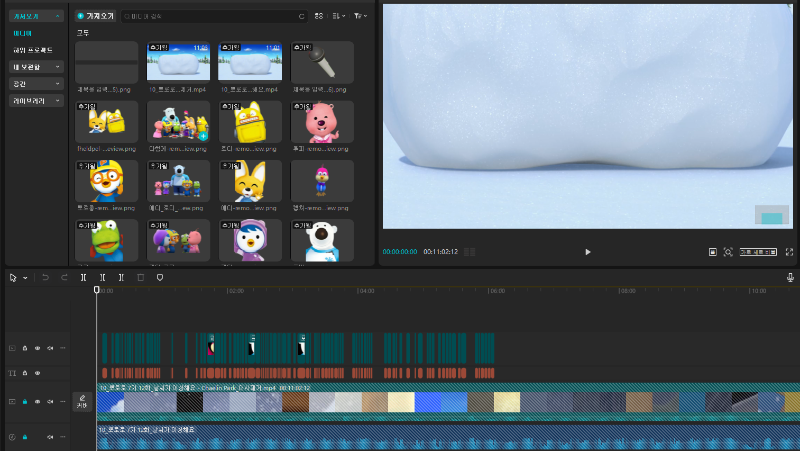The height and width of the screenshot is (451, 800).
Task: Undo the last edit
Action: pyautogui.click(x=45, y=278)
